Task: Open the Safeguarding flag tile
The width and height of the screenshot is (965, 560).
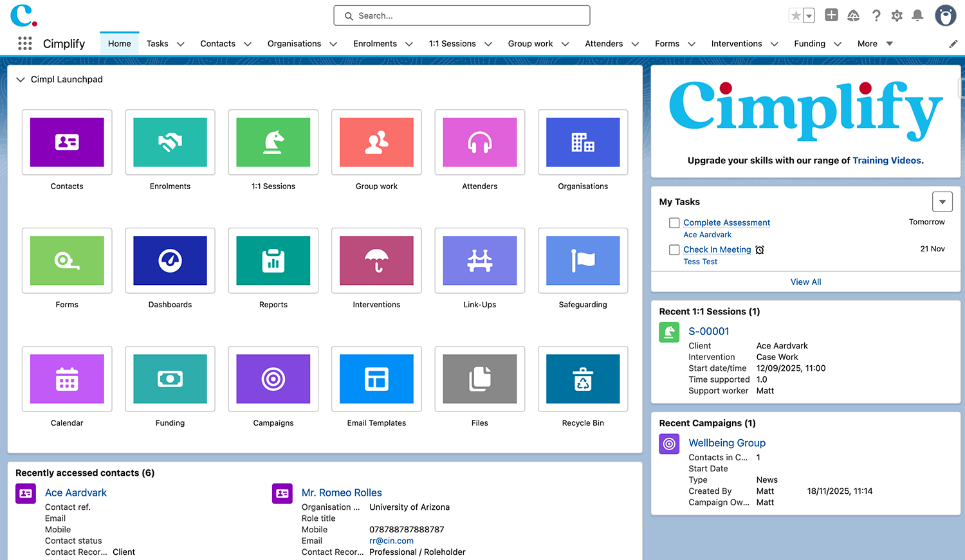Action: coord(583,260)
